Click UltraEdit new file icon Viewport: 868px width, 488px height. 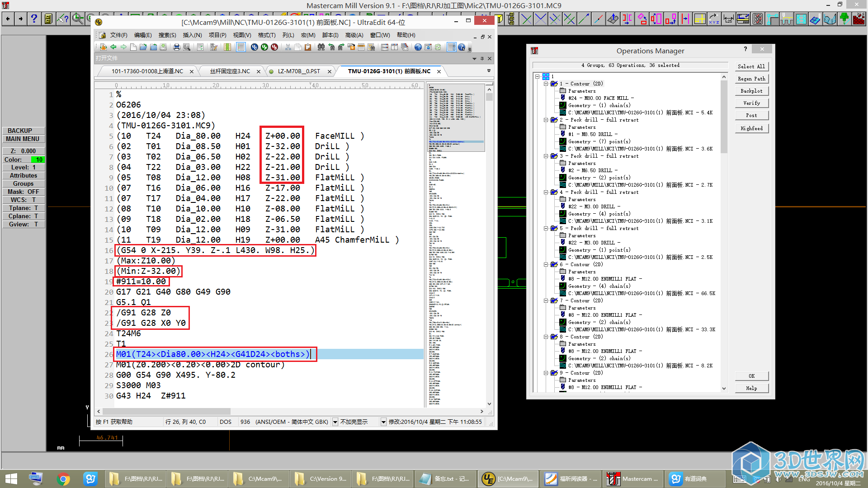(133, 47)
